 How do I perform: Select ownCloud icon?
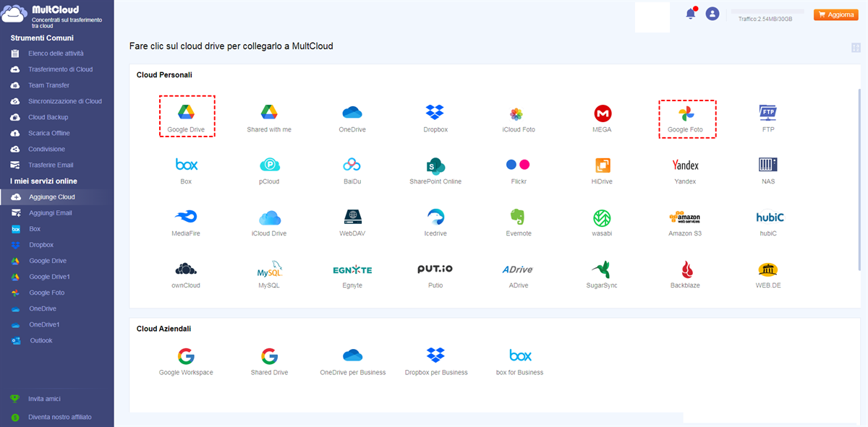187,269
